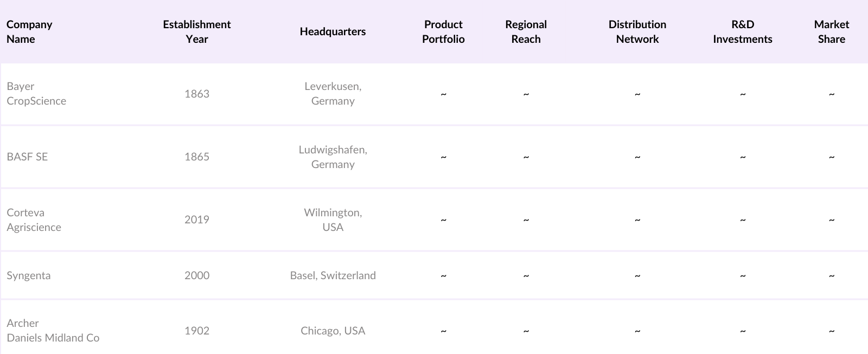Viewport: 868px width, 354px height.
Task: Click the Establishment Year column header
Action: coord(196,31)
